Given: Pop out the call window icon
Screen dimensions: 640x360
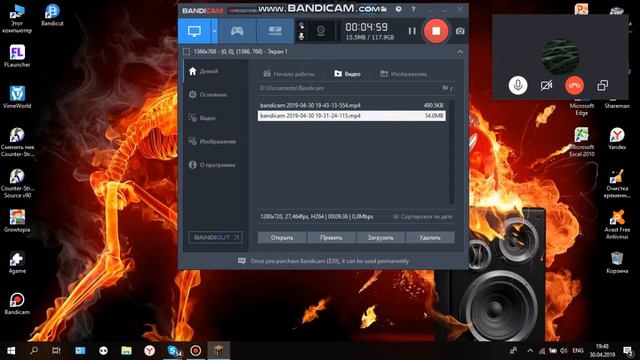Looking at the screenshot, I should click(602, 86).
